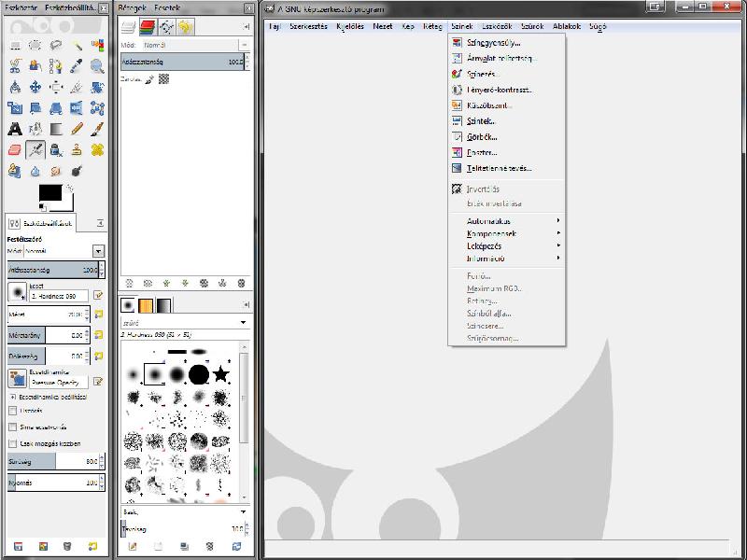The width and height of the screenshot is (747, 560).
Task: Open the Információ submenu
Action: pyautogui.click(x=507, y=259)
